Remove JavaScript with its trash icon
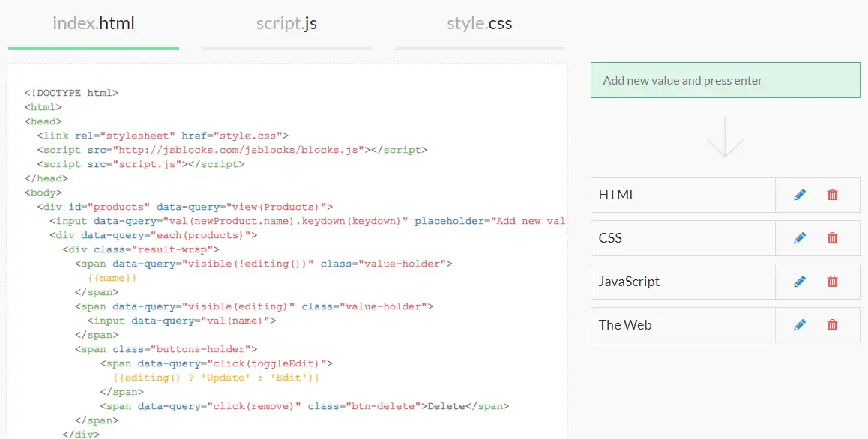Viewport: 868px width, 439px height. 832,282
